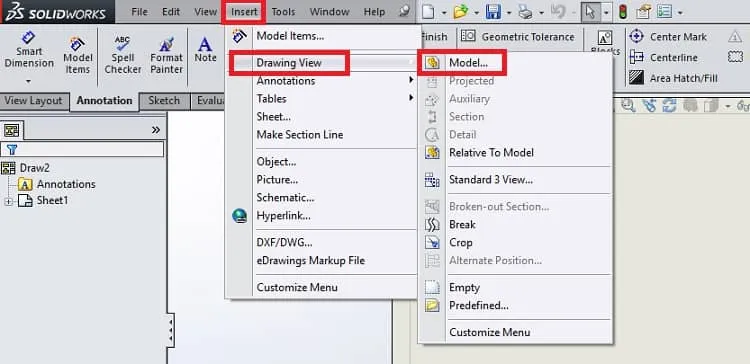The image size is (750, 364).
Task: Open the Insert menu
Action: (x=244, y=12)
